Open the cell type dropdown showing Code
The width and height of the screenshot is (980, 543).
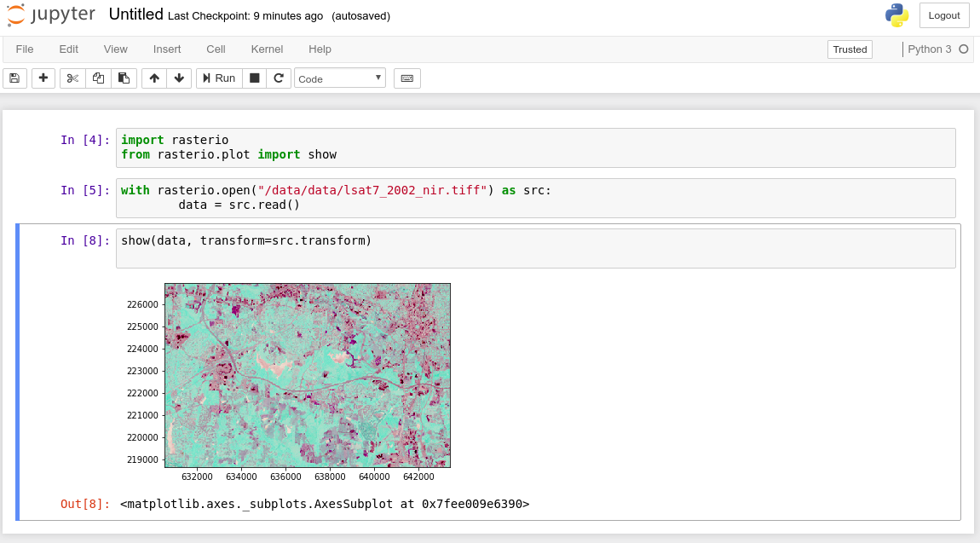(x=340, y=78)
